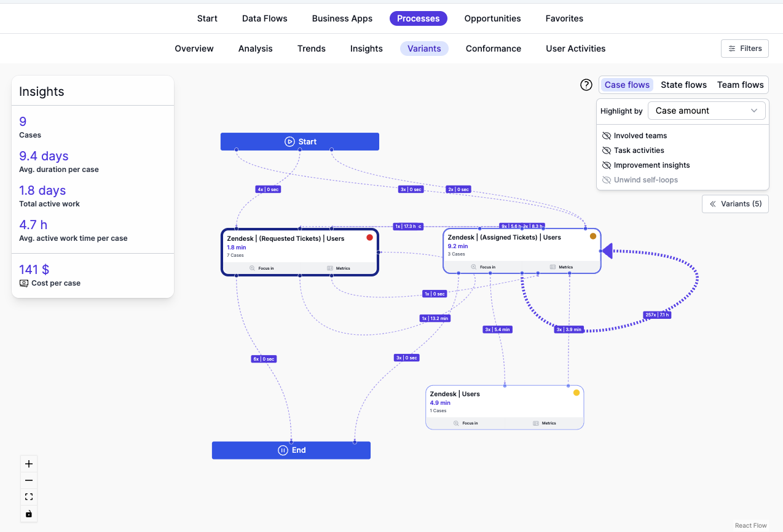Select State flows view
The width and height of the screenshot is (783, 532).
[683, 85]
